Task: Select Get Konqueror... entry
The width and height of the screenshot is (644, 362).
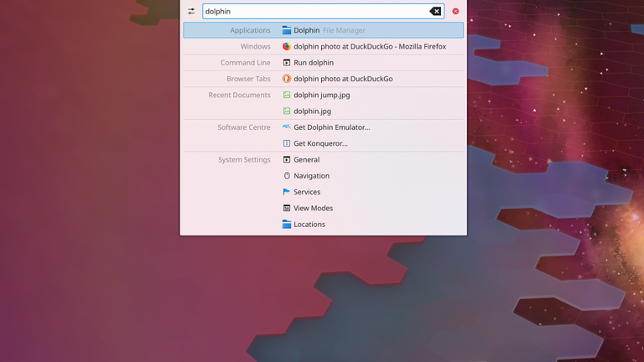Action: click(323, 143)
